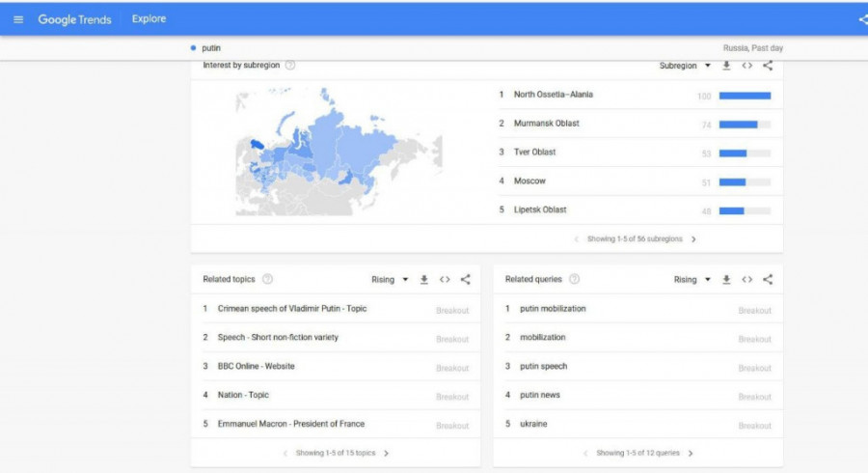Go to next page of subregions
This screenshot has height=473, width=868.
[x=693, y=238]
